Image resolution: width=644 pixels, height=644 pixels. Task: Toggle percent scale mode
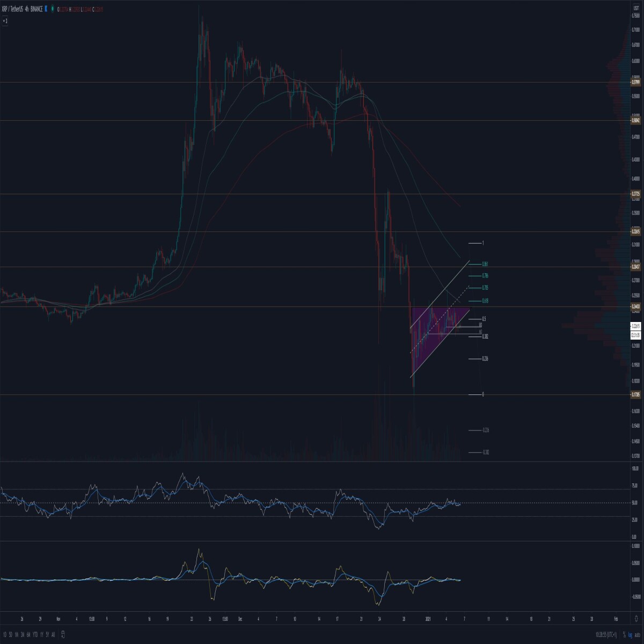tap(624, 635)
